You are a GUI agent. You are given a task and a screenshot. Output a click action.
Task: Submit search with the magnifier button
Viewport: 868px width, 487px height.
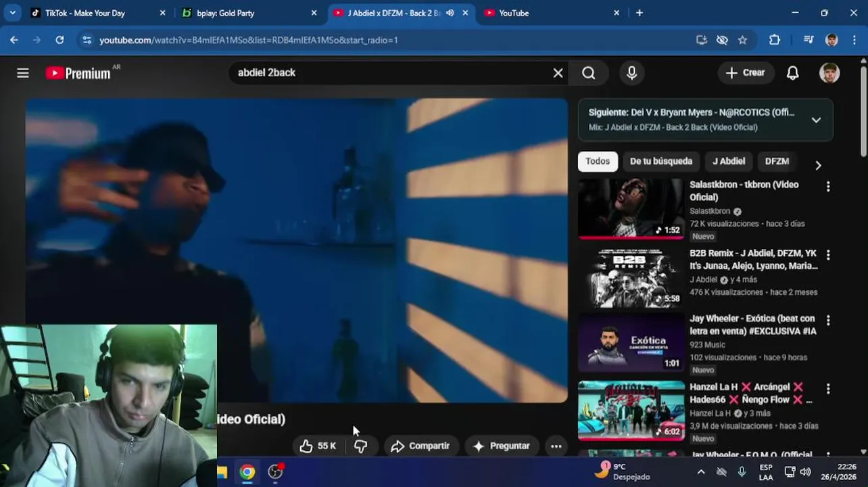[589, 73]
